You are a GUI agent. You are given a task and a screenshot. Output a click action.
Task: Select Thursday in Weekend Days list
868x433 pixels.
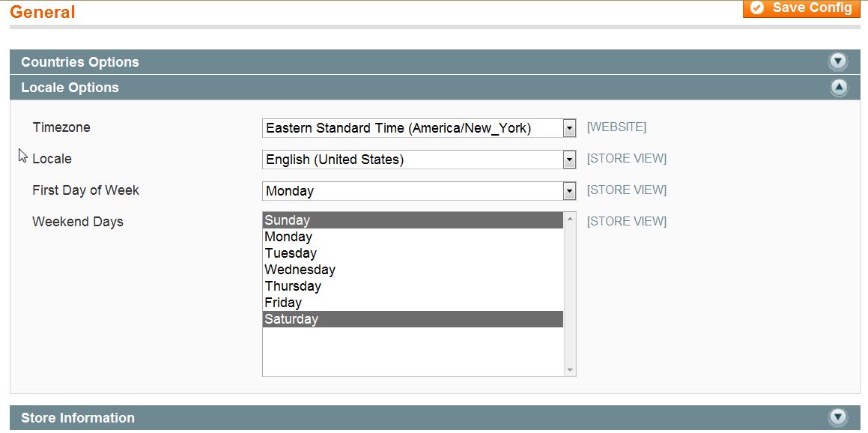click(x=293, y=286)
